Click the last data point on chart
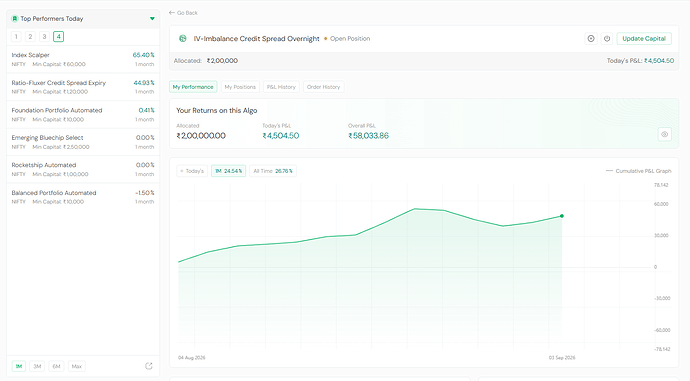 coord(562,216)
